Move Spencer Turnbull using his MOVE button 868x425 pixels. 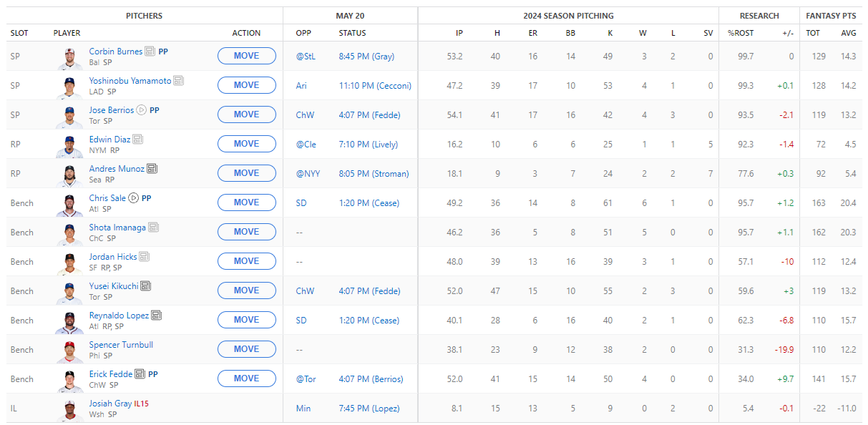[x=246, y=349]
